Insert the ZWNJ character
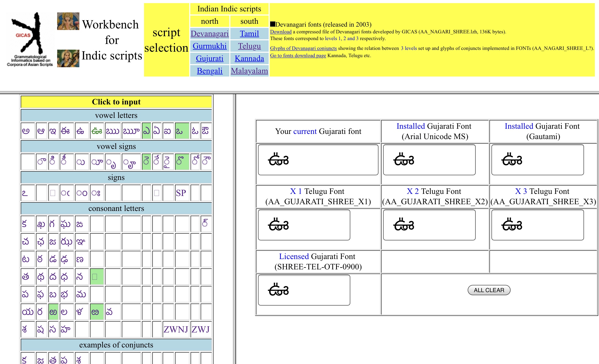 (176, 329)
